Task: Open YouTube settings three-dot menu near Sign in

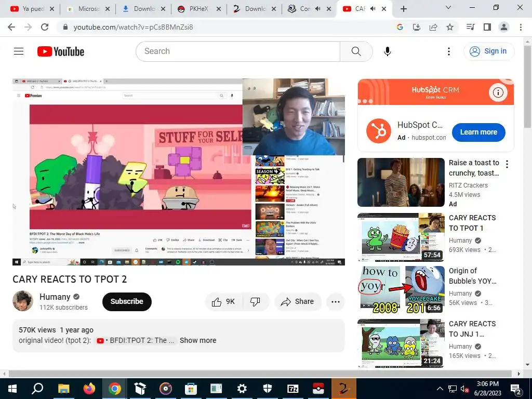Action: pos(448,51)
